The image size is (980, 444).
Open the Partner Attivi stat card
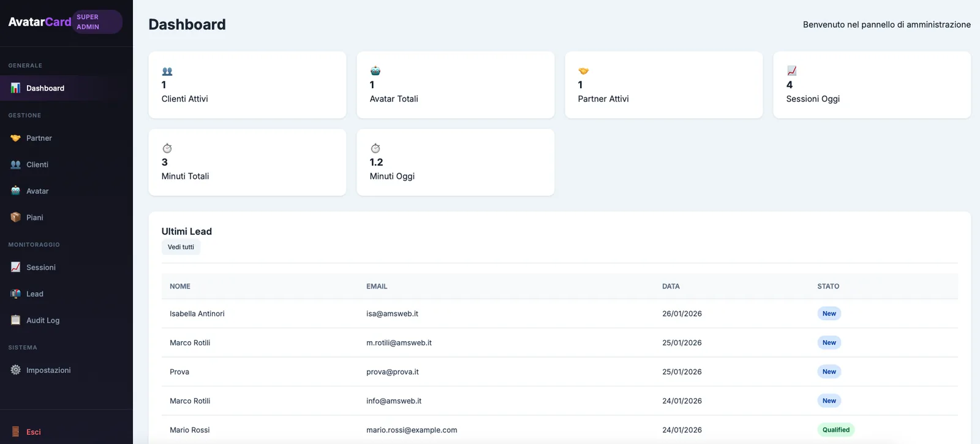click(x=664, y=85)
